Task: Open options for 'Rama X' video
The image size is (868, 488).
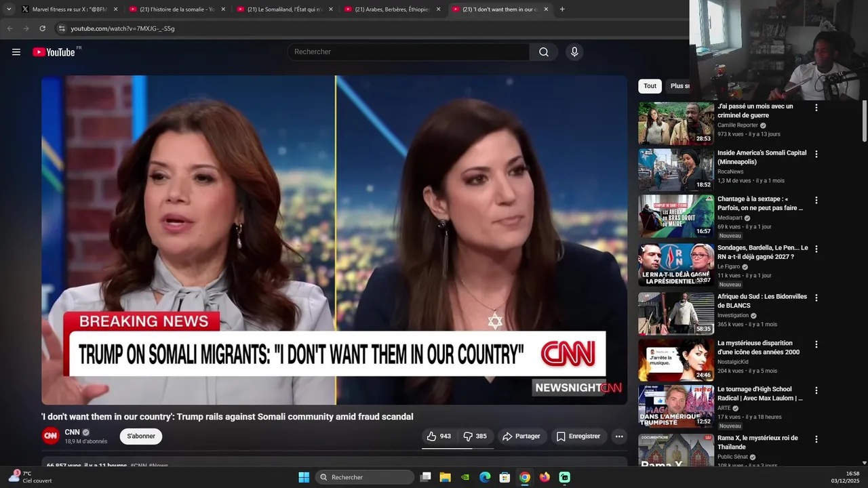Action: [x=816, y=439]
